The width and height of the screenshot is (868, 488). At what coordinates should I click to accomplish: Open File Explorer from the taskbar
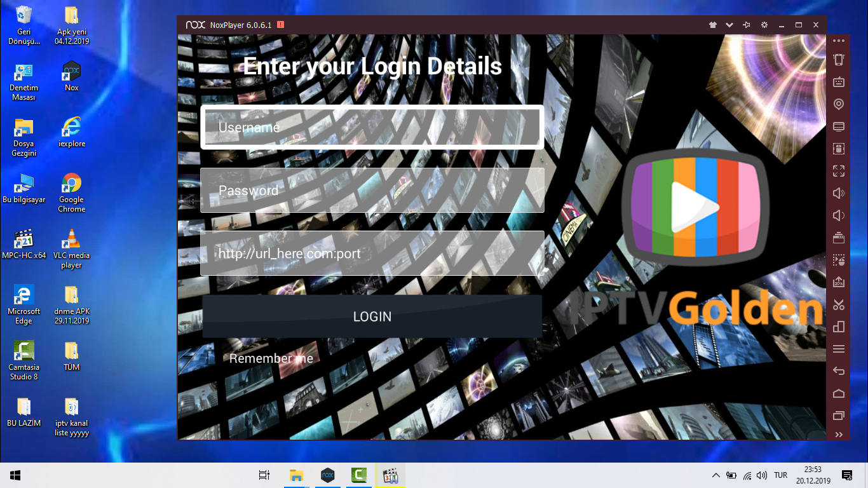pyautogui.click(x=296, y=475)
